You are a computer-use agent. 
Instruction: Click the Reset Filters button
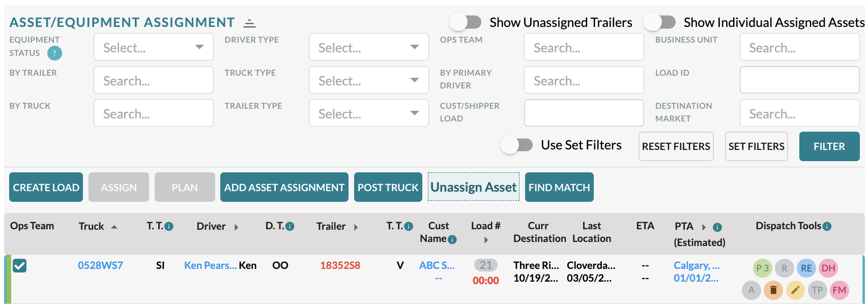[x=676, y=146]
